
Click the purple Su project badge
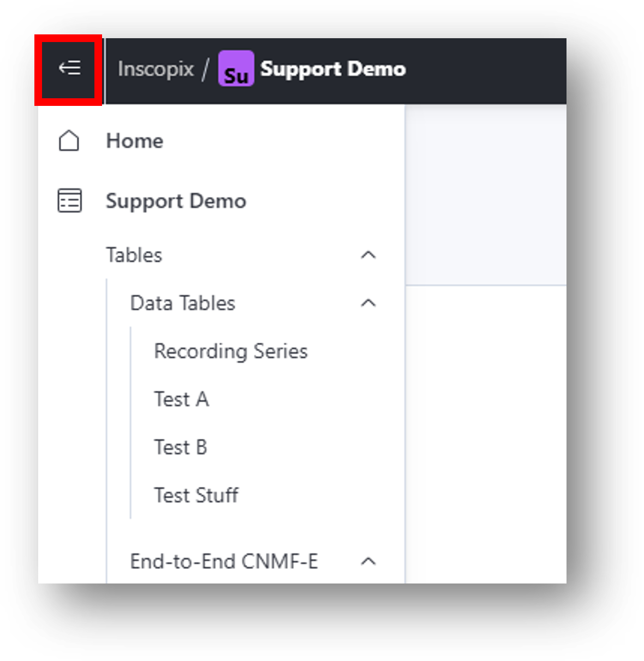(x=236, y=69)
